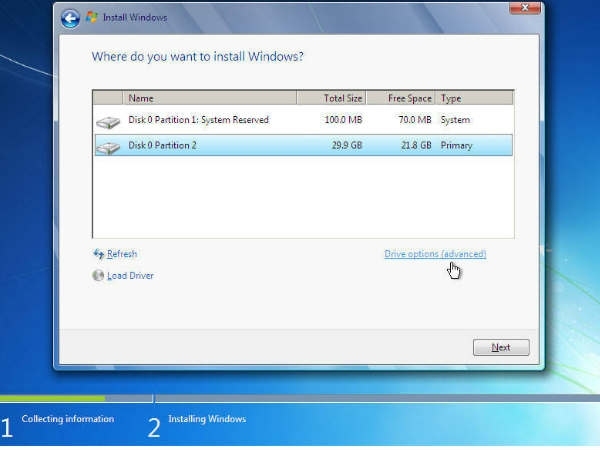
Task: Click the 70.0 MB free space cell
Action: pyautogui.click(x=415, y=120)
